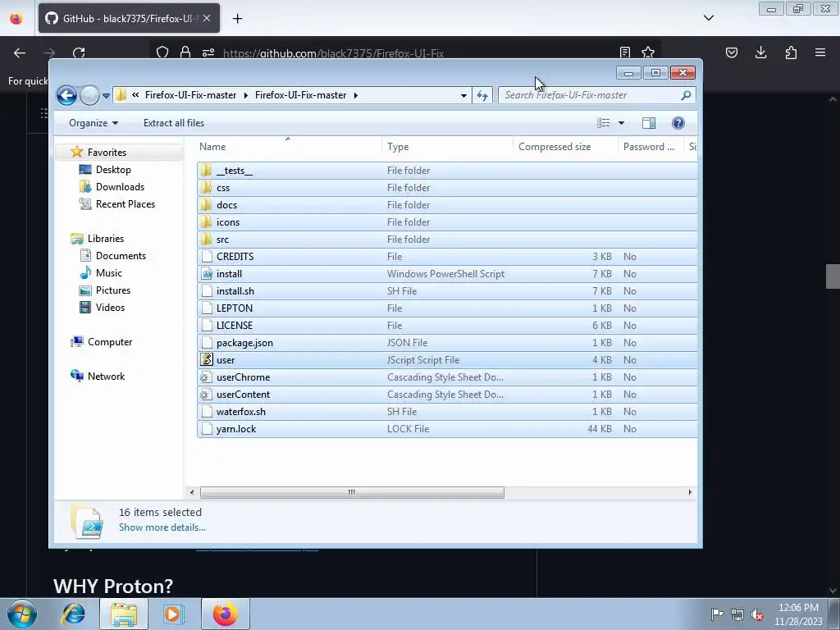Image resolution: width=840 pixels, height=630 pixels.
Task: Open Downloads in navigation pane
Action: [x=120, y=187]
